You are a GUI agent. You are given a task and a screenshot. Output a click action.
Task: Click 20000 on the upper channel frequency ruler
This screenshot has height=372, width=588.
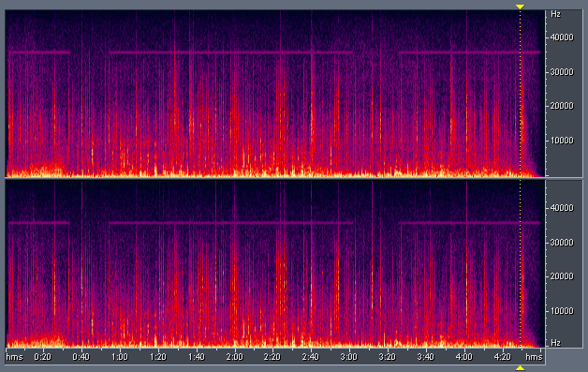pyautogui.click(x=562, y=106)
